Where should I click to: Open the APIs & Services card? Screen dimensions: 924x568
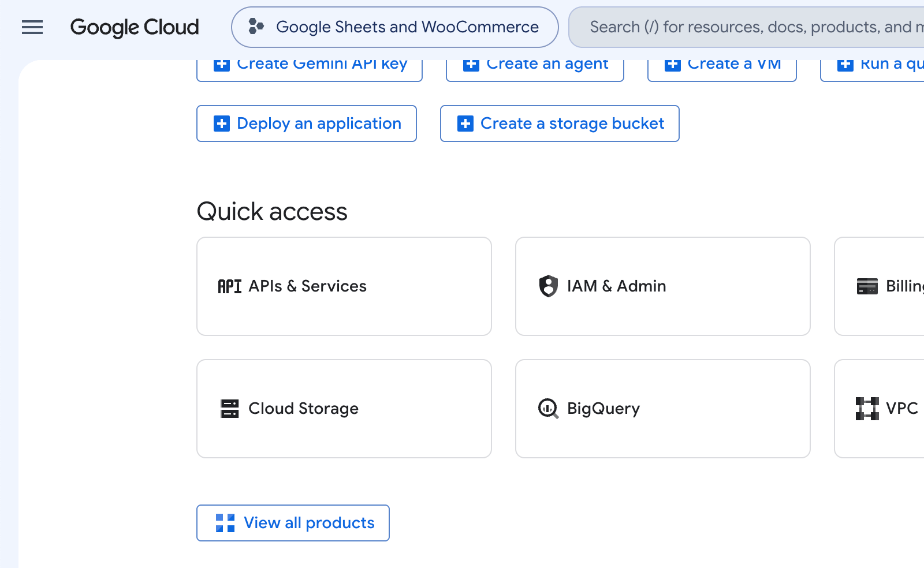click(344, 286)
